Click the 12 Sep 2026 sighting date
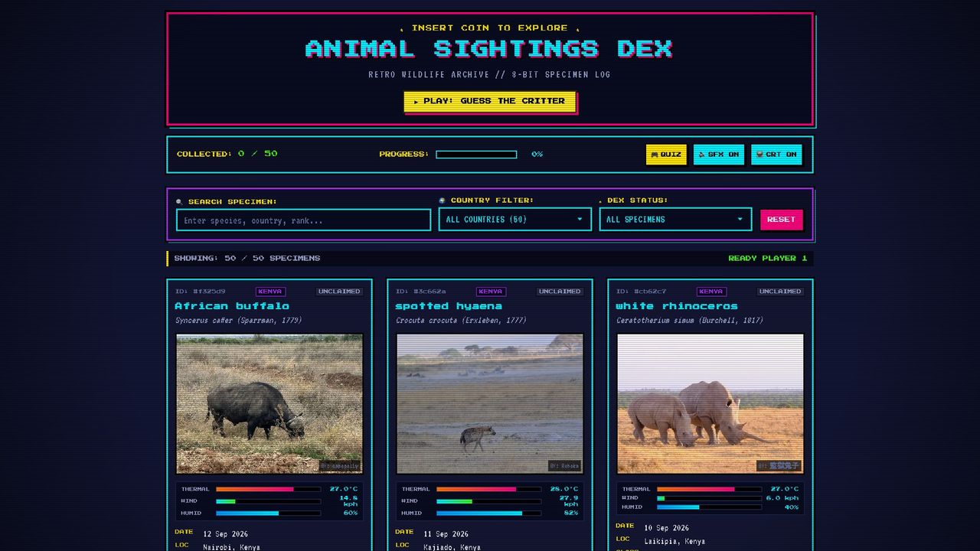 pyautogui.click(x=226, y=534)
